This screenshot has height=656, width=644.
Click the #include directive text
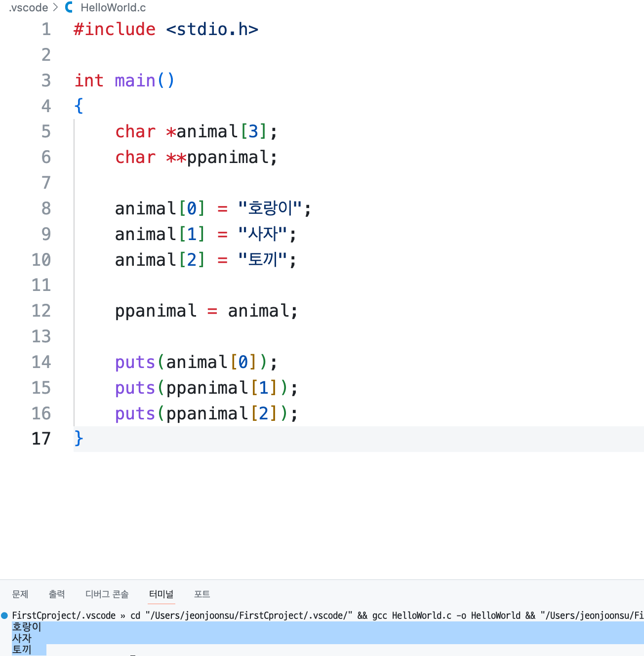115,29
